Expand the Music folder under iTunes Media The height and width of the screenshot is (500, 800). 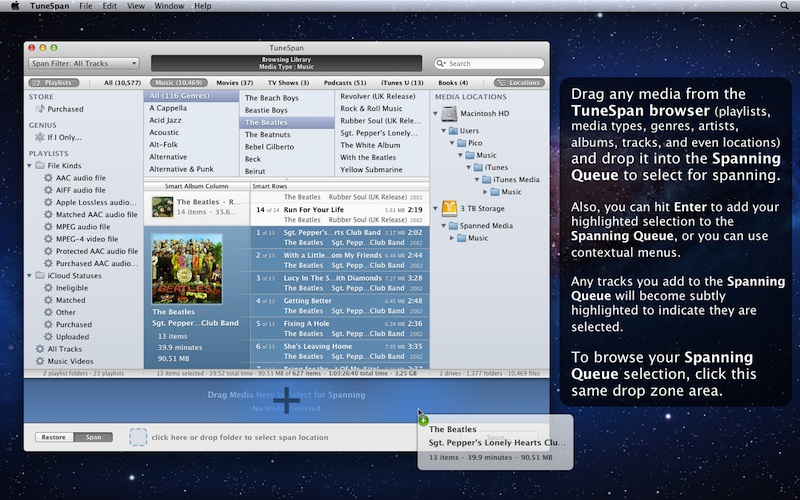click(487, 191)
